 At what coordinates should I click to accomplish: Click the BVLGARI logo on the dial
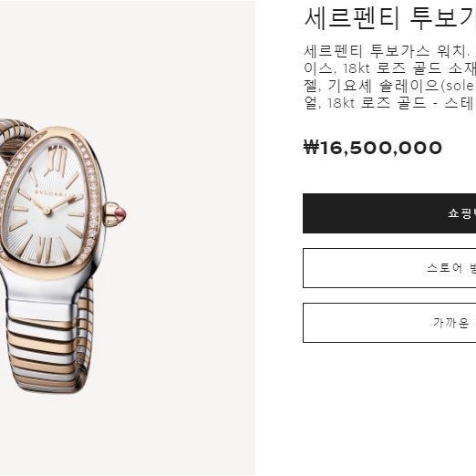[50, 193]
